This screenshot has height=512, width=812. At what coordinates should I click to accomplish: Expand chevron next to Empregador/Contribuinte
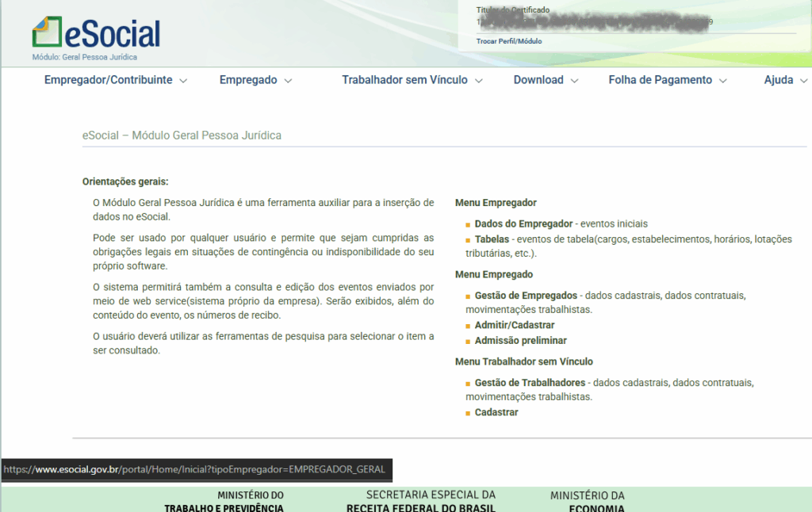coord(183,81)
